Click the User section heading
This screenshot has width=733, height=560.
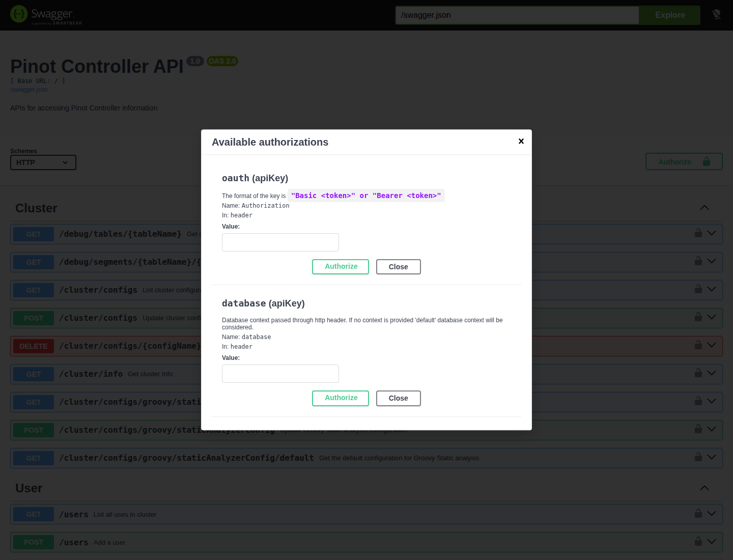29,488
